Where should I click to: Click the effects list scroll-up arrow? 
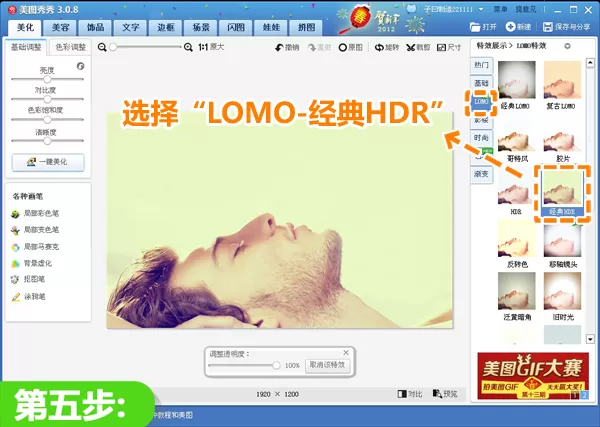tap(590, 62)
